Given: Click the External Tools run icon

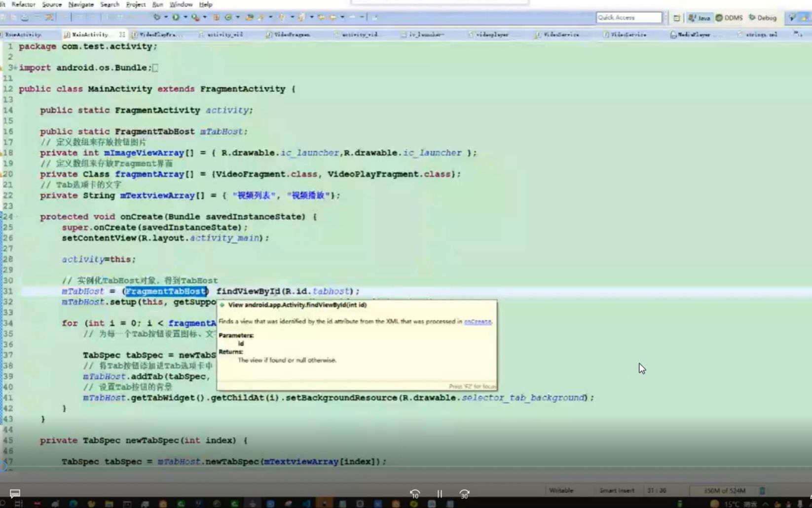Looking at the screenshot, I should pyautogui.click(x=195, y=17).
